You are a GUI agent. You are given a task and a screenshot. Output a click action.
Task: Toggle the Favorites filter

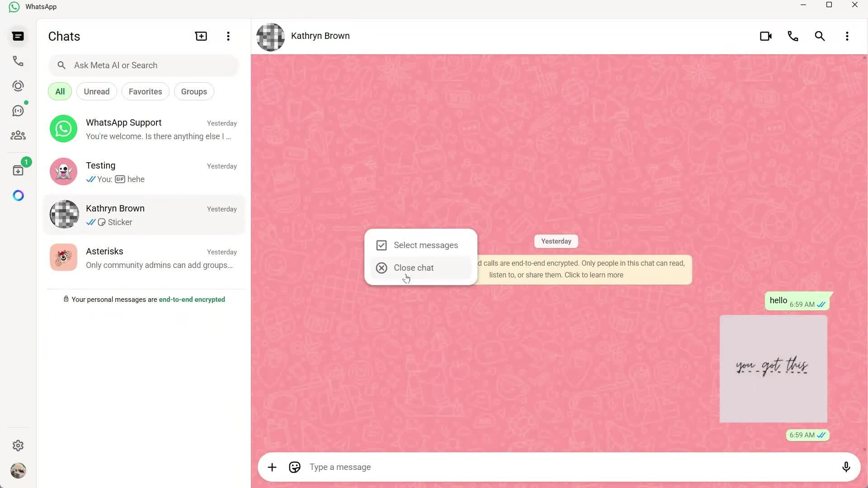[145, 91]
